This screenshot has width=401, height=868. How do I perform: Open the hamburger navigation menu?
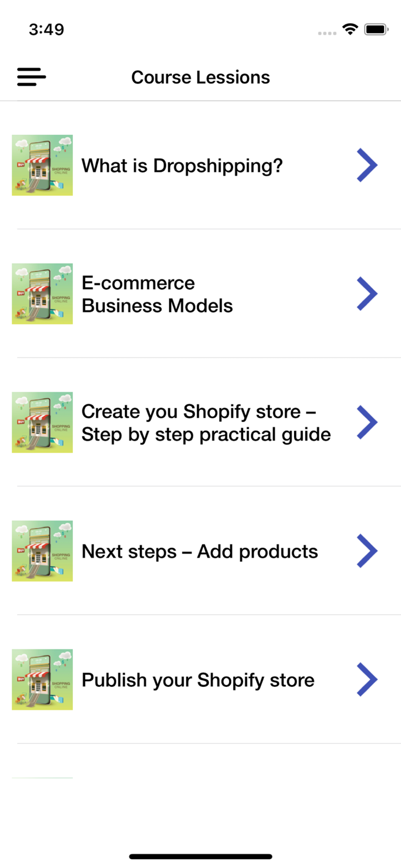[x=31, y=77]
